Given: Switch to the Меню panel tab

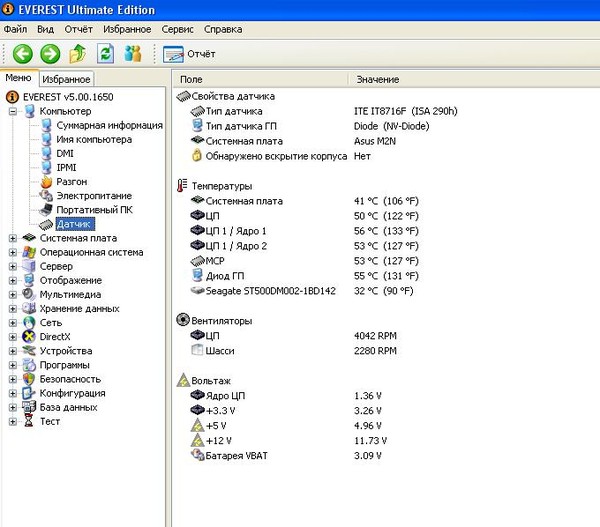Looking at the screenshot, I should click(18, 78).
